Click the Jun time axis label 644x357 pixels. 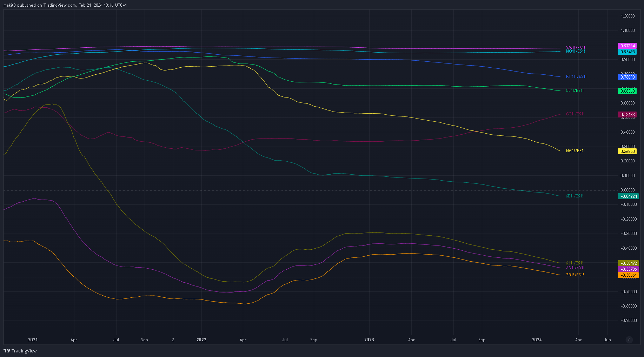click(x=607, y=340)
